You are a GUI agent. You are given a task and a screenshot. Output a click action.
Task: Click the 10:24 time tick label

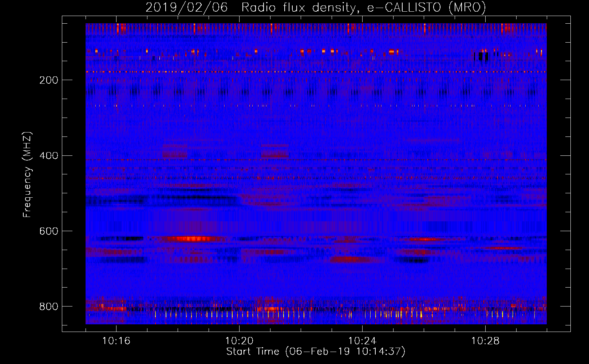[363, 341]
